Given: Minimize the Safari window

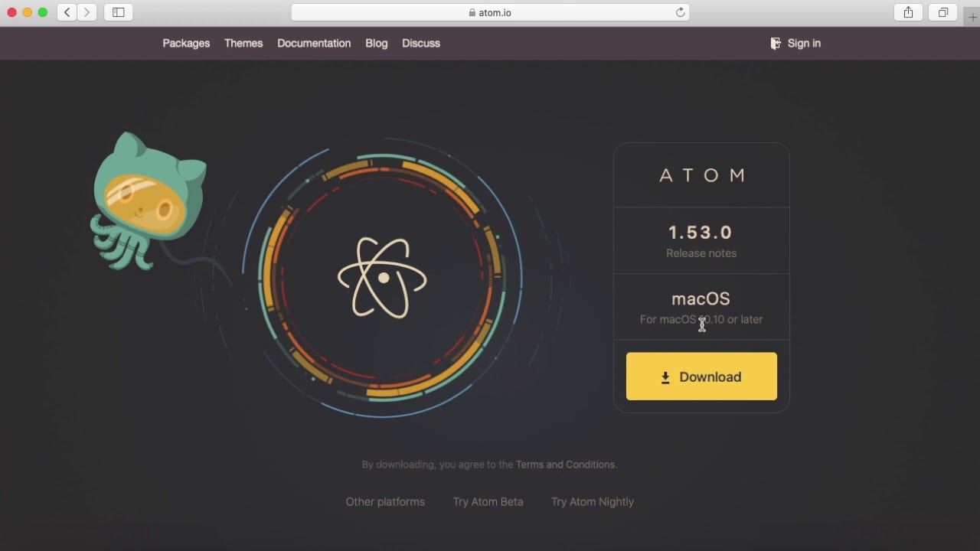Looking at the screenshot, I should coord(27,12).
